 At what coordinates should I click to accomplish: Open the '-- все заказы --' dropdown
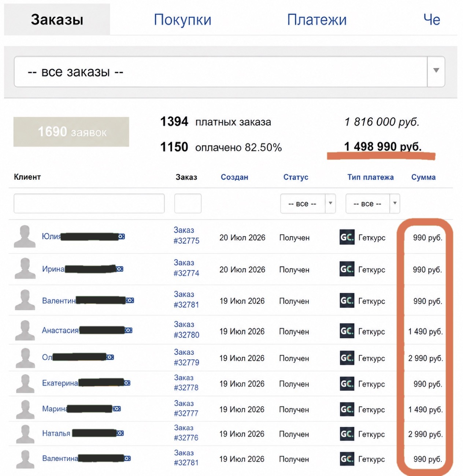pos(229,72)
